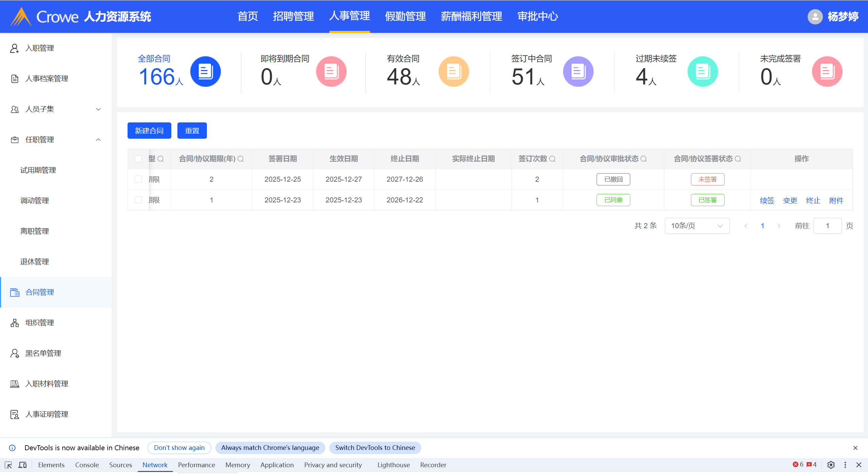The image size is (868, 474).
Task: Click search icon beside 签订次数 column
Action: coord(552,159)
